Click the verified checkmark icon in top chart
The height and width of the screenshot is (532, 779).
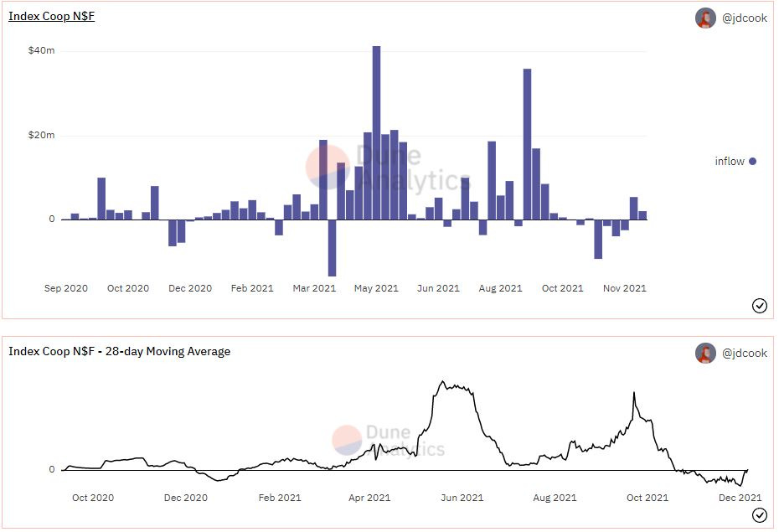[760, 306]
